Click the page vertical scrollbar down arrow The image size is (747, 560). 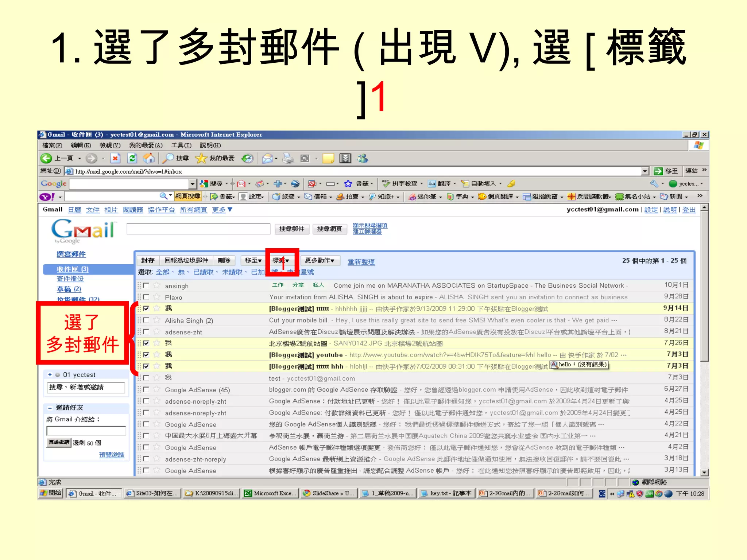pos(705,472)
